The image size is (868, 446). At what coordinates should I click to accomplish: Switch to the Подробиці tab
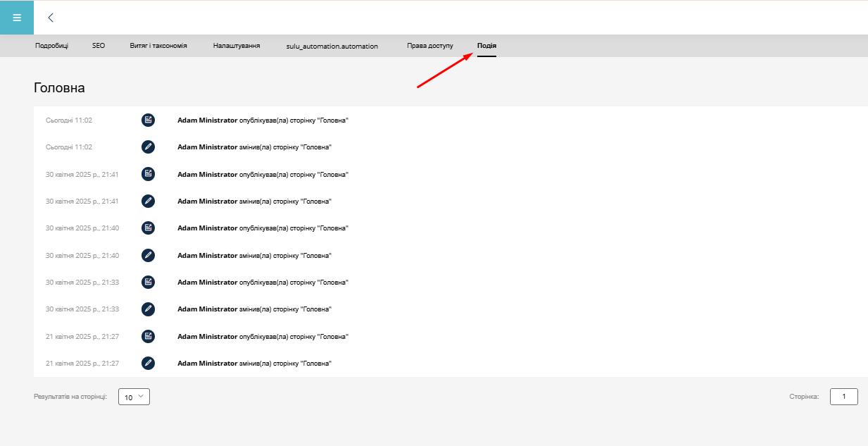coord(51,46)
